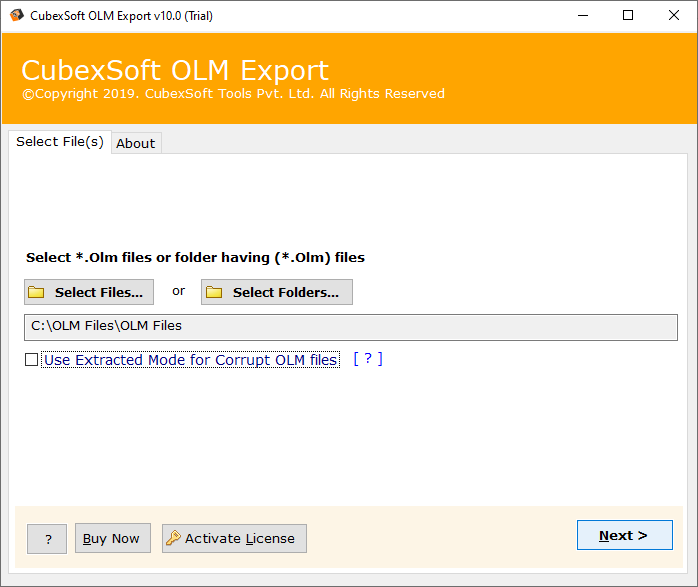Click the folder icon on Select Files button

click(37, 292)
